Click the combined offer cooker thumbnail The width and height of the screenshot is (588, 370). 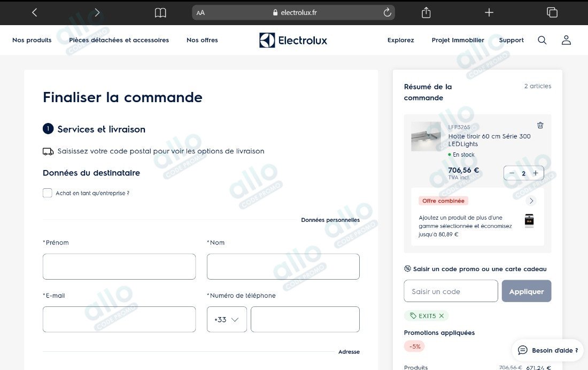tap(529, 221)
